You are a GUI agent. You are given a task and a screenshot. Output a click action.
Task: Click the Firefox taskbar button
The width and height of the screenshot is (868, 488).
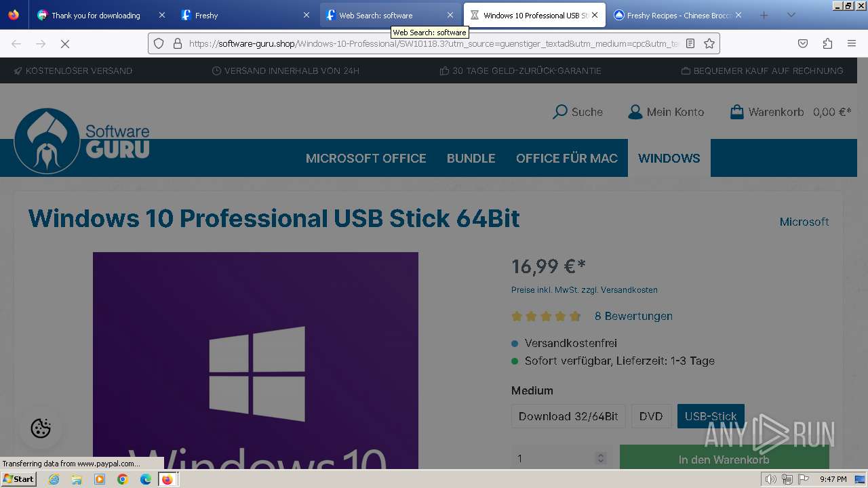[167, 479]
